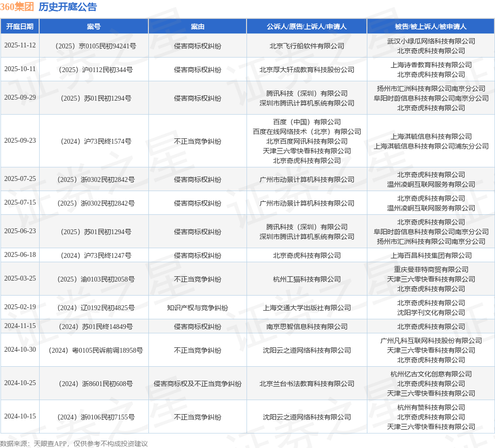Click cause 侵害商标权及不正当竞争纠纷
The image size is (495, 448).
(x=198, y=384)
